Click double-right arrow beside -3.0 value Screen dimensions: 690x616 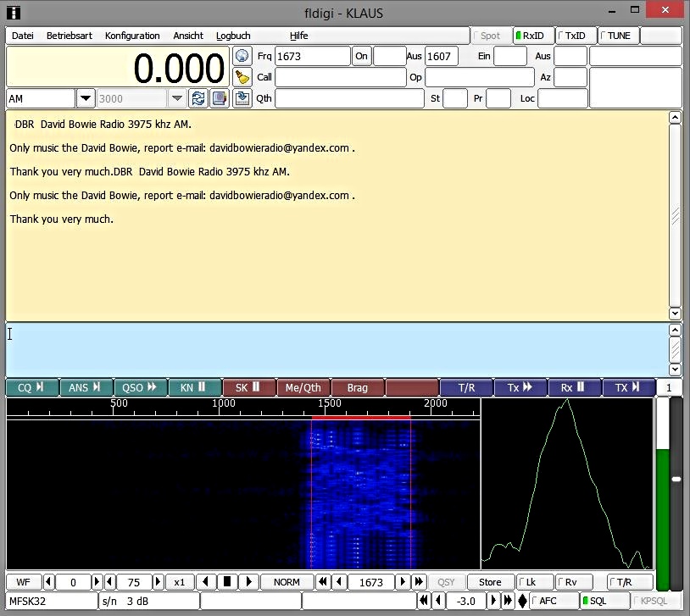click(508, 601)
